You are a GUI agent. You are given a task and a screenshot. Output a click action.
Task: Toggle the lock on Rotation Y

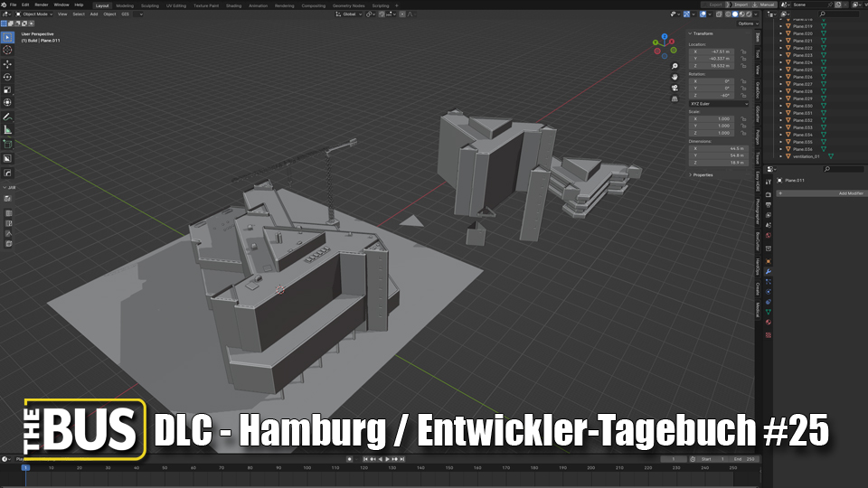(x=743, y=89)
